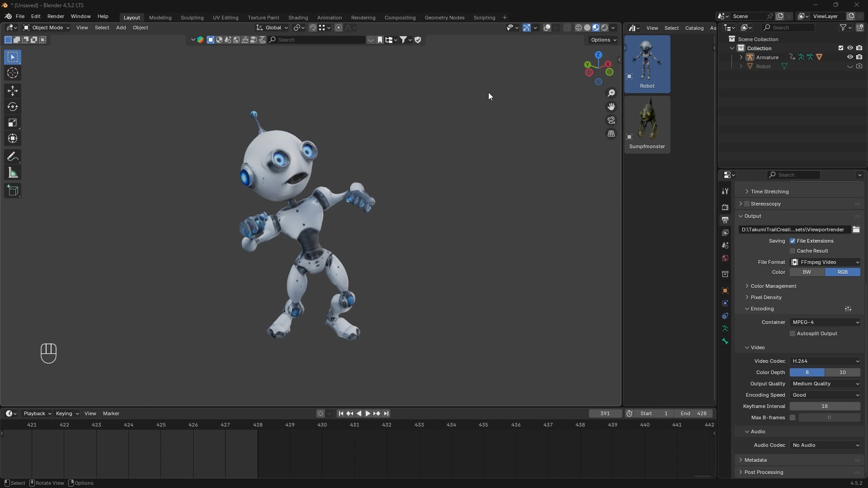Switch to the Animation workspace tab
868x488 pixels.
pyautogui.click(x=330, y=17)
